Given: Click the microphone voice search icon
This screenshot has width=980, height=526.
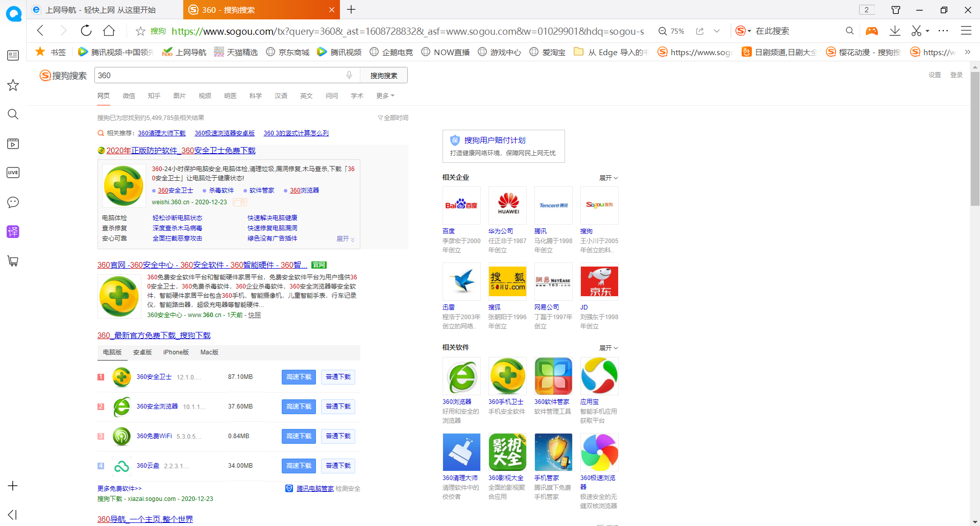Looking at the screenshot, I should tap(349, 75).
